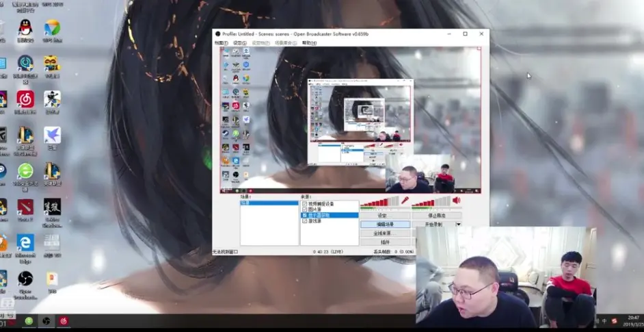This screenshot has height=332, width=644.
Task: Click NetEase Music taskbar icon
Action: pos(64,321)
